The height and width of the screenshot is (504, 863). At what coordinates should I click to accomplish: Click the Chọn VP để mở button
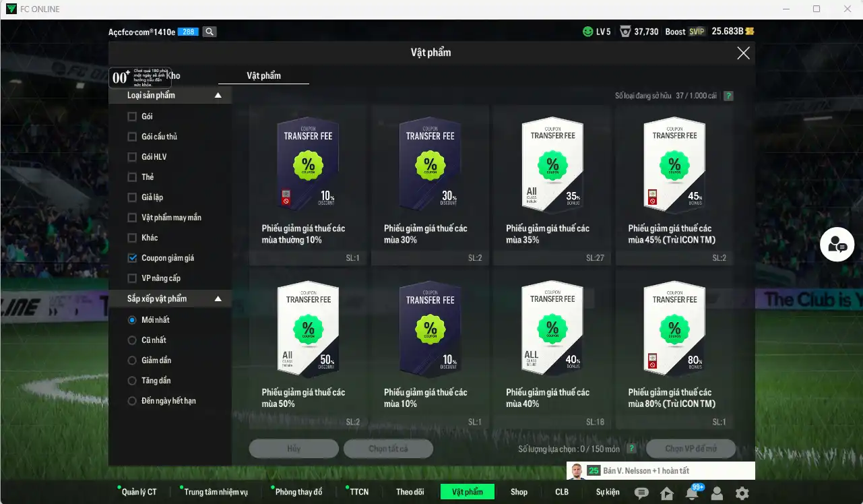pyautogui.click(x=691, y=449)
